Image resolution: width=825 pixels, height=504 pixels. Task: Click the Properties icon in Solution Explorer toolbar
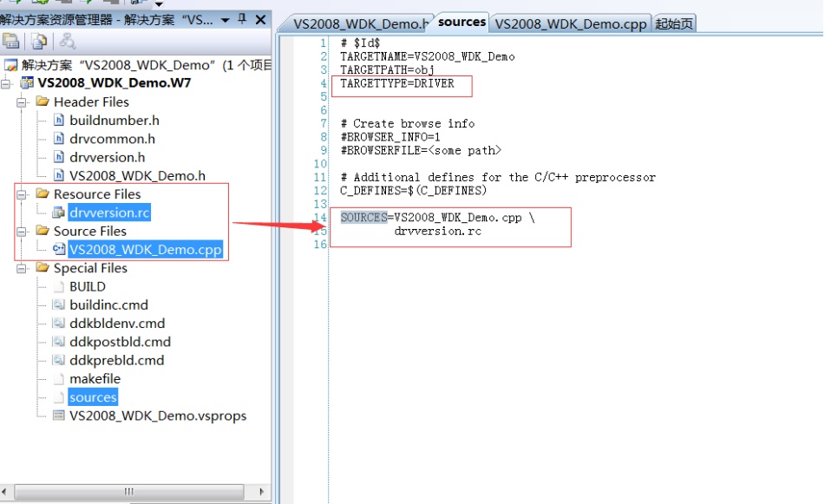(x=10, y=41)
